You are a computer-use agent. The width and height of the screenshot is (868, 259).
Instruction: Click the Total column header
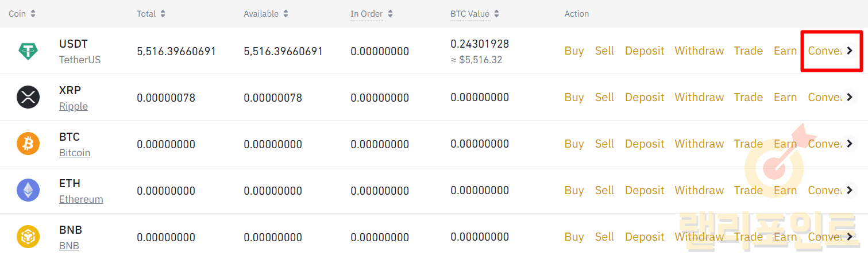(x=146, y=14)
